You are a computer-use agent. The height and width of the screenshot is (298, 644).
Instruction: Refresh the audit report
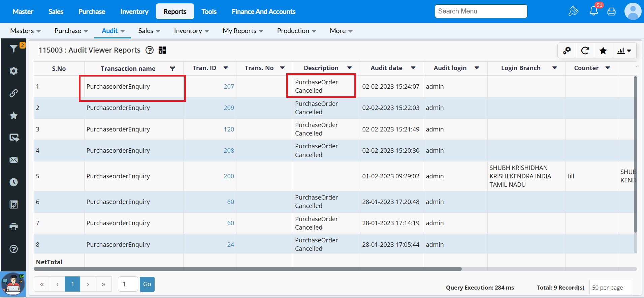(x=585, y=51)
